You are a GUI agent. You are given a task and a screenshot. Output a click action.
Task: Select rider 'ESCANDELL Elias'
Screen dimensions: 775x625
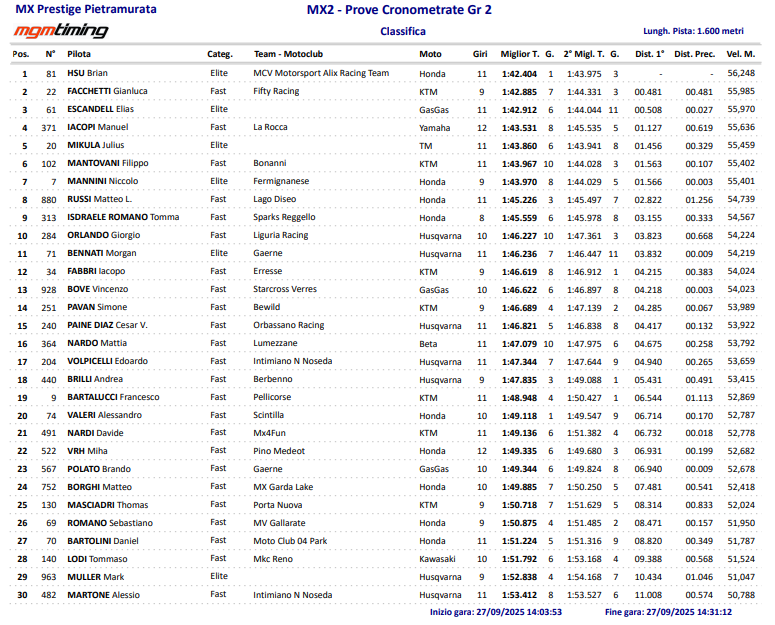[x=100, y=109]
